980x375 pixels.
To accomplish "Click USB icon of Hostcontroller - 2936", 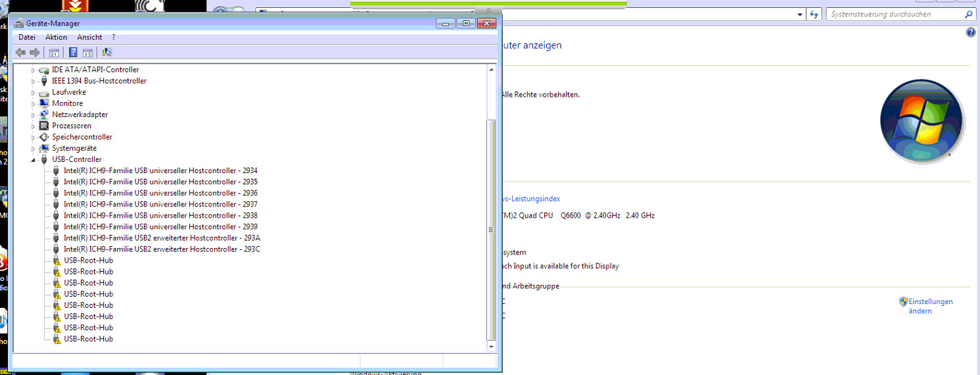I will pyautogui.click(x=56, y=193).
